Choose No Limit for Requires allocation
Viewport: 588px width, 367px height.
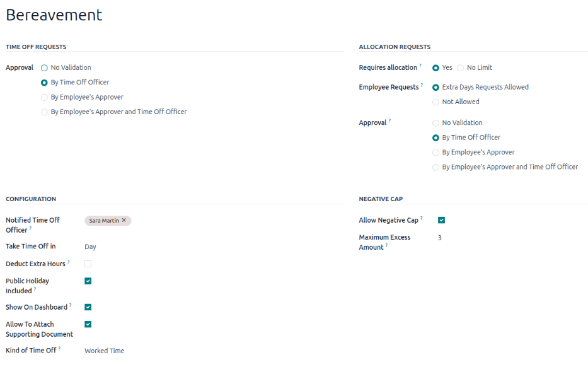point(461,67)
